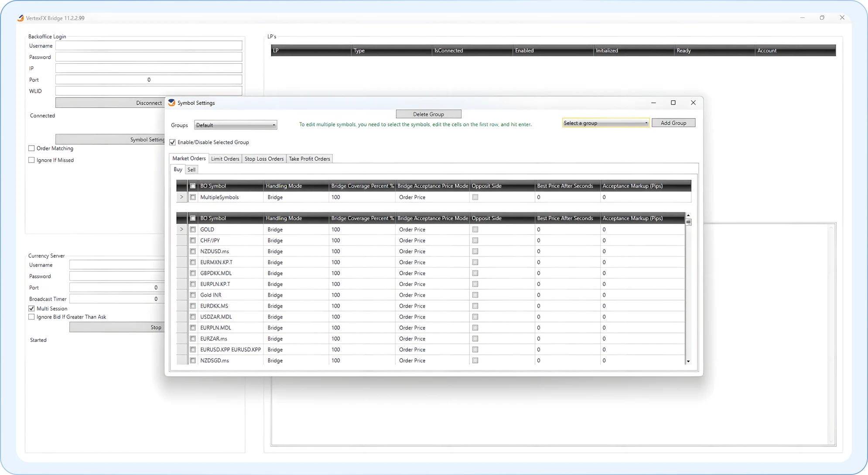The height and width of the screenshot is (475, 868).
Task: Check the Ignore If Missed checkbox
Action: tap(31, 160)
